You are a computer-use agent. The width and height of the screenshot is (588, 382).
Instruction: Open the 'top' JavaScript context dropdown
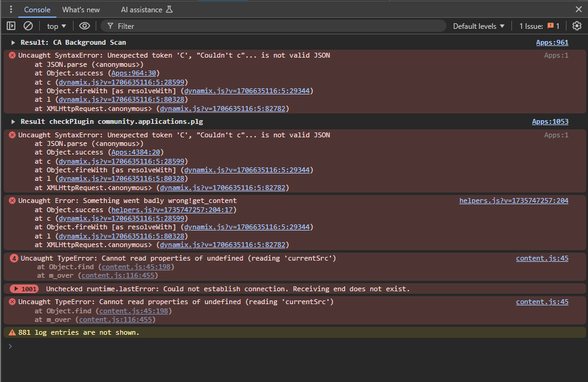(x=56, y=26)
